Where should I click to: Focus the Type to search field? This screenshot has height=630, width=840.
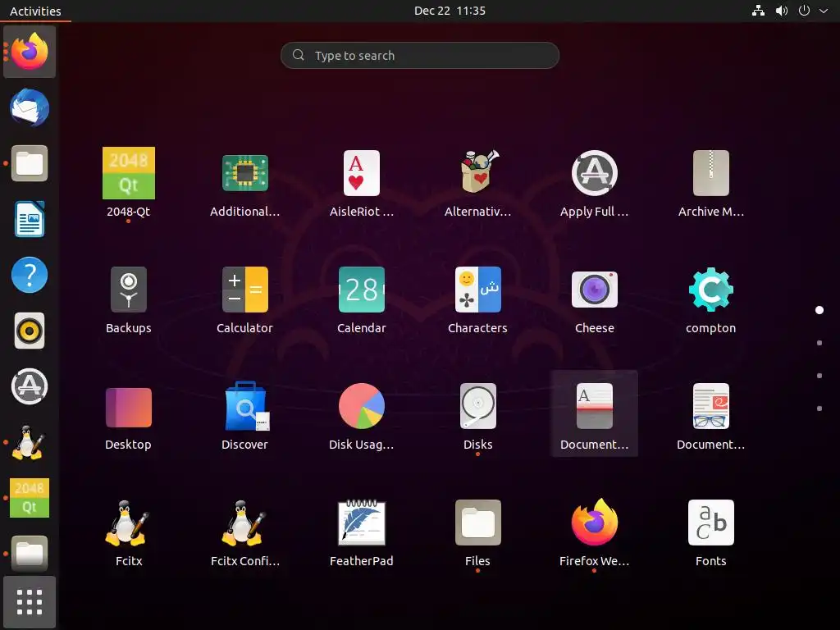[420, 55]
